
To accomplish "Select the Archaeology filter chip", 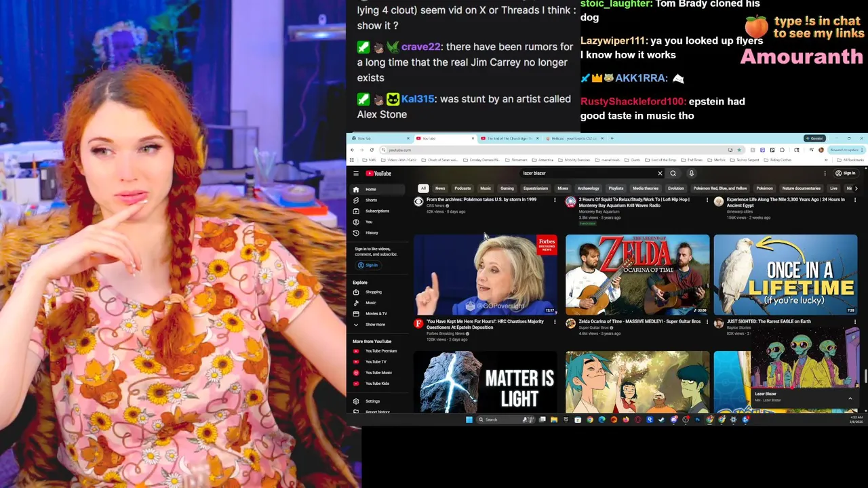I will [x=588, y=188].
